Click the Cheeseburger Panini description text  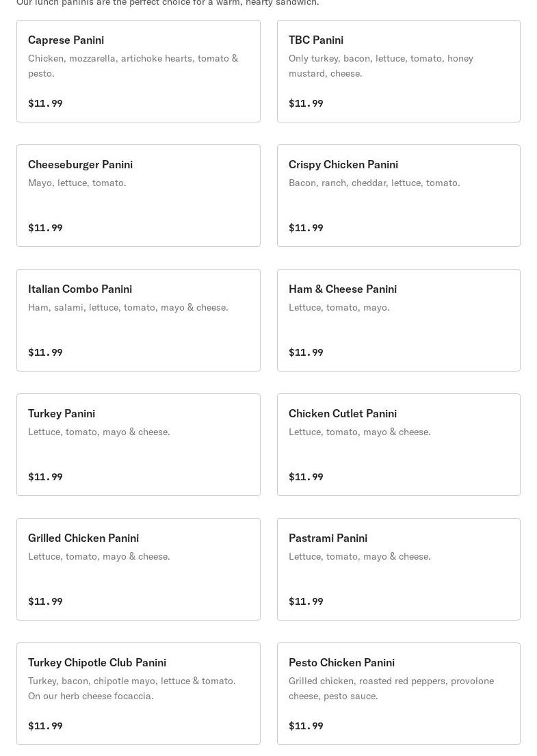77,183
